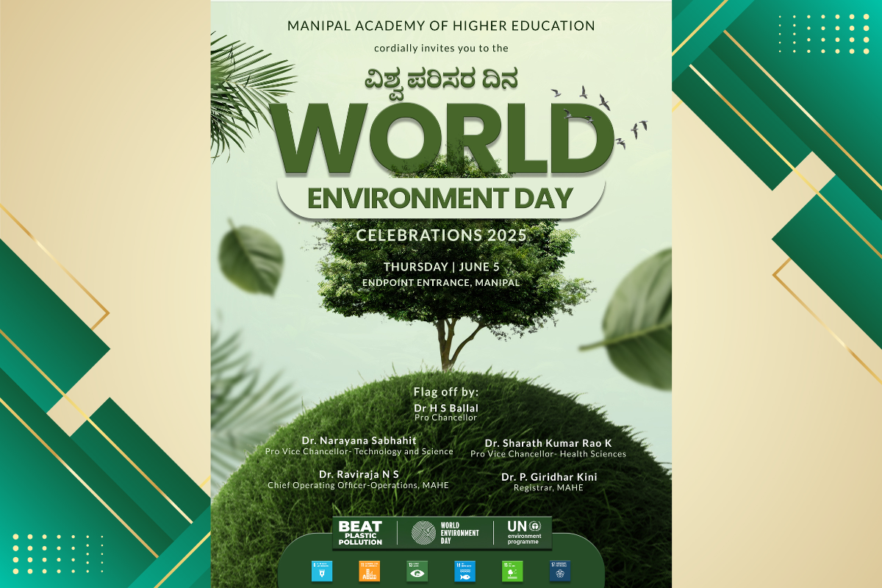
Task: Select the SDG 13 Climate Action icon
Action: [417, 570]
